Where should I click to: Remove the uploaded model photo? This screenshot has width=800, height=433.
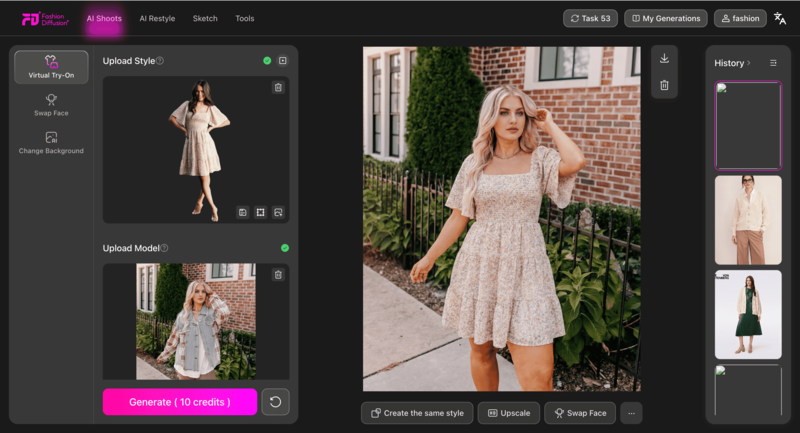(x=278, y=275)
